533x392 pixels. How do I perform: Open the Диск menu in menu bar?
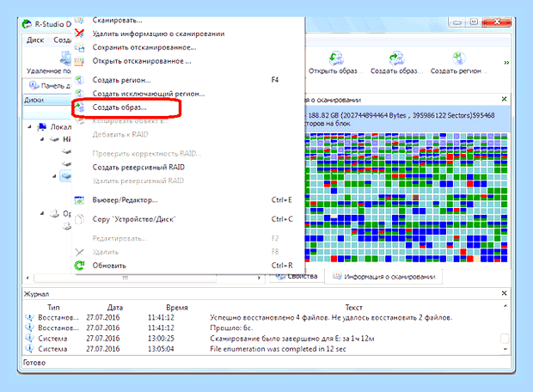[35, 40]
